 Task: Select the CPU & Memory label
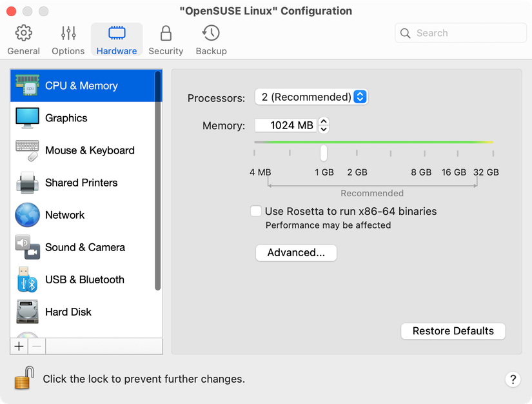click(81, 86)
